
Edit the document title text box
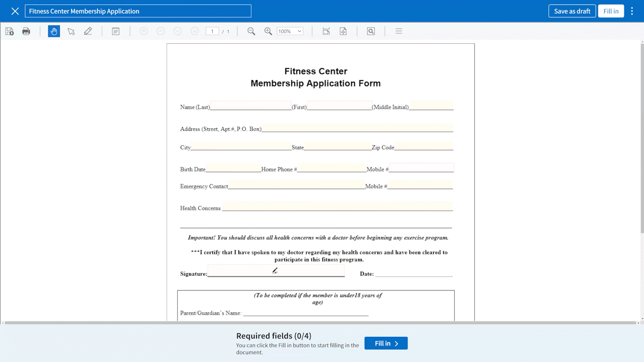[138, 11]
